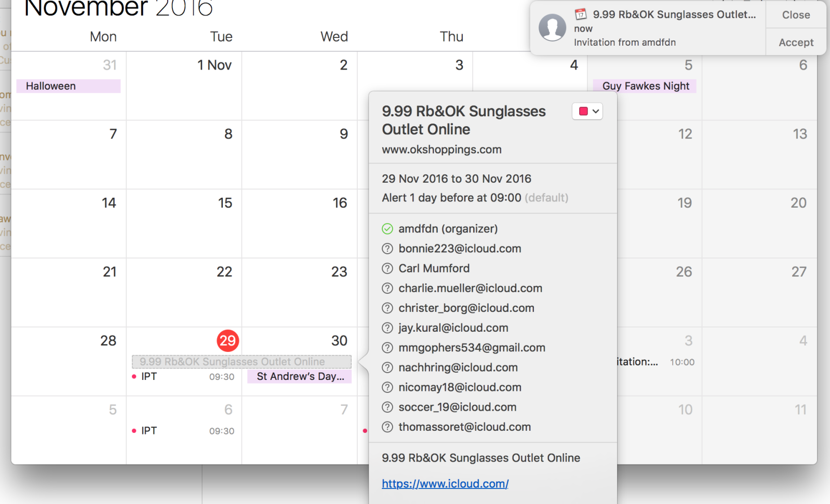Select today's date 29 in calendar

click(x=227, y=340)
